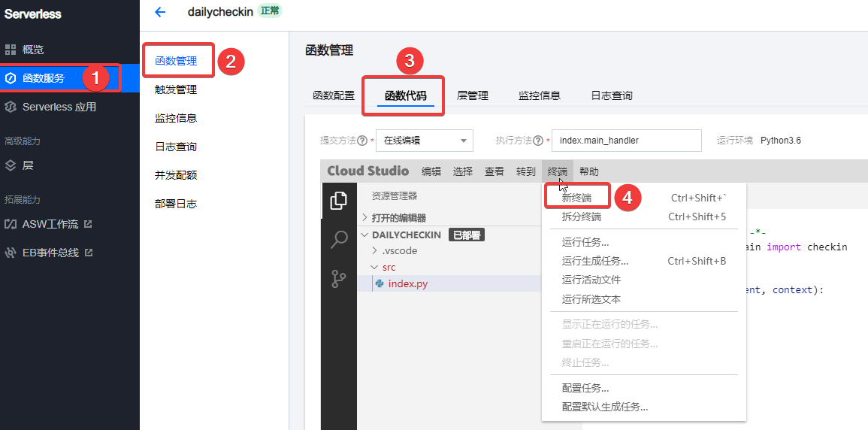Open the 终端 menu in Cloud Studio
Image resolution: width=868 pixels, height=430 pixels.
pyautogui.click(x=558, y=171)
